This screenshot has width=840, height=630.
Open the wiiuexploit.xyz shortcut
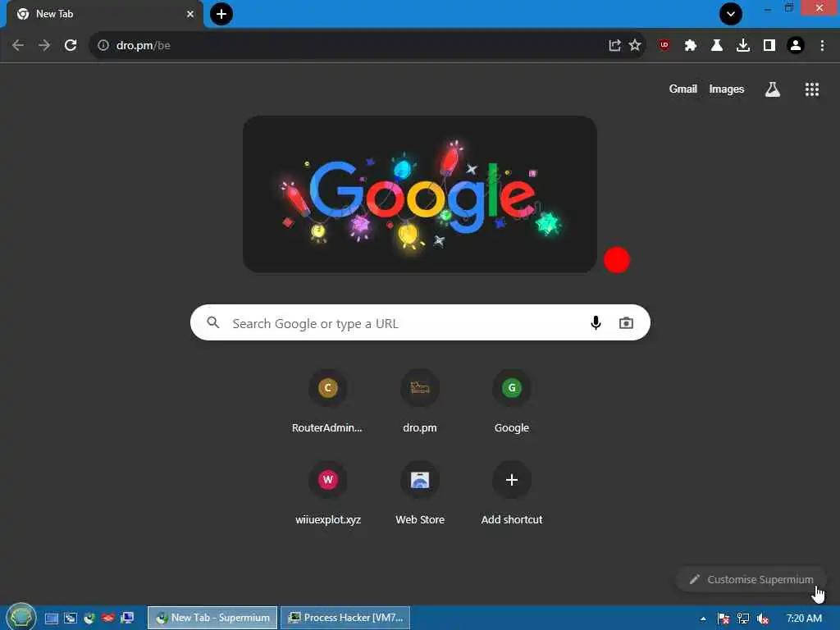[328, 494]
